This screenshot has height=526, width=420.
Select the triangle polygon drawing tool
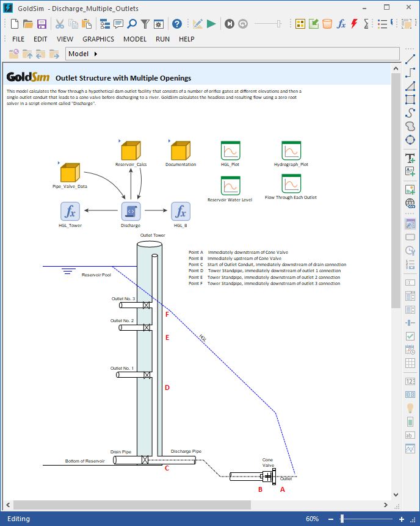pos(410,86)
